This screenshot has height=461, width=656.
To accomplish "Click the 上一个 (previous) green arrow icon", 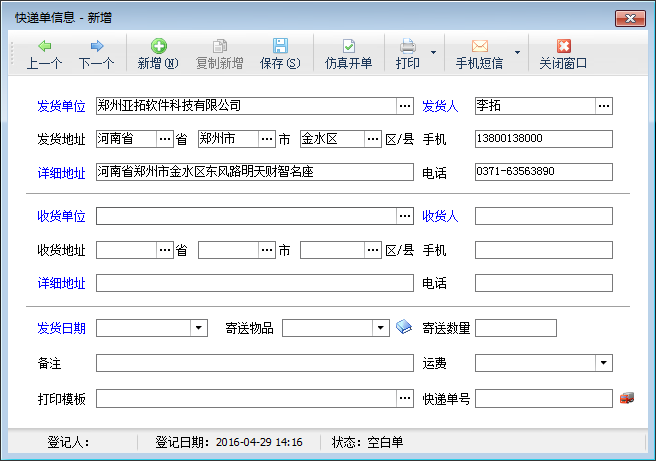I will pyautogui.click(x=44, y=46).
